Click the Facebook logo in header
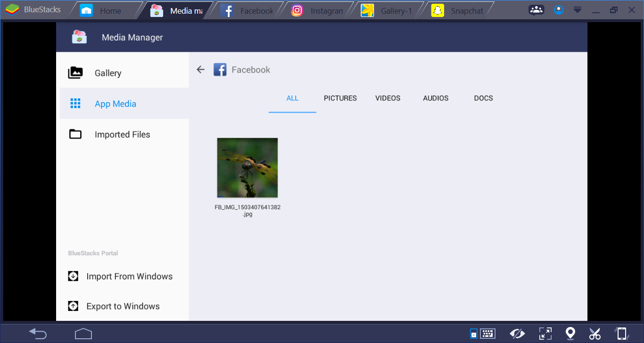644x343 pixels. point(220,70)
